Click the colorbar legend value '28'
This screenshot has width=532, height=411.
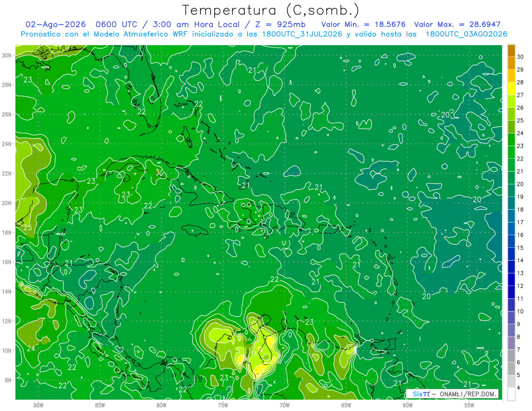point(520,82)
